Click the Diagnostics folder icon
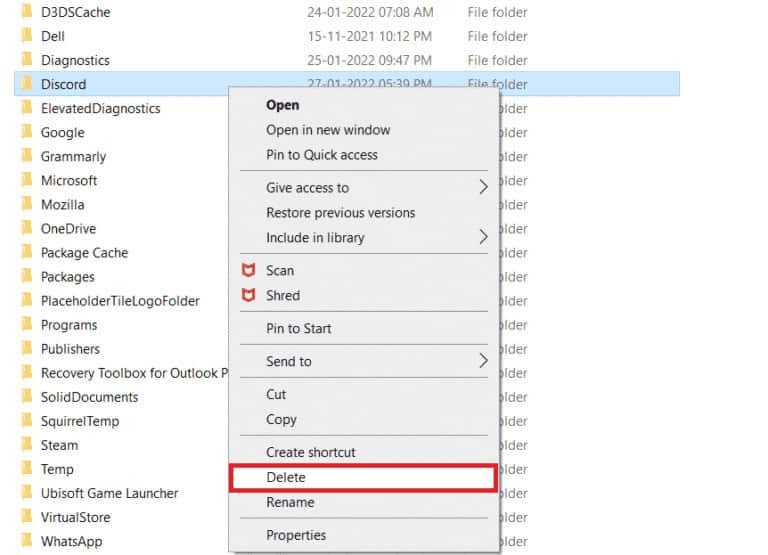 point(27,60)
